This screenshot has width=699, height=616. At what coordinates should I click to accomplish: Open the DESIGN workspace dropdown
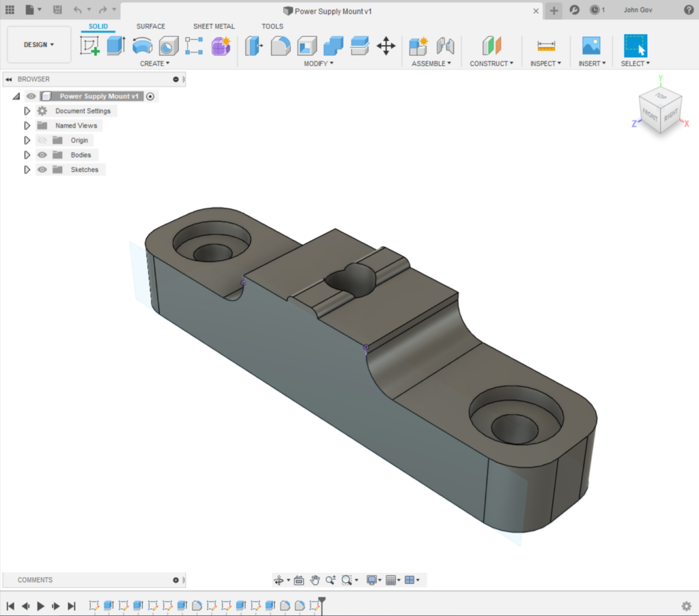click(x=39, y=44)
